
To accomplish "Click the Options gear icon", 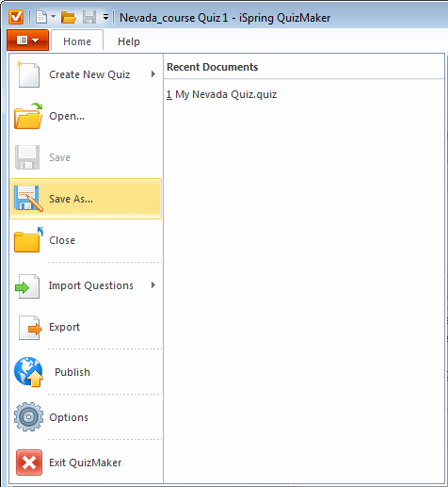I will [x=28, y=417].
